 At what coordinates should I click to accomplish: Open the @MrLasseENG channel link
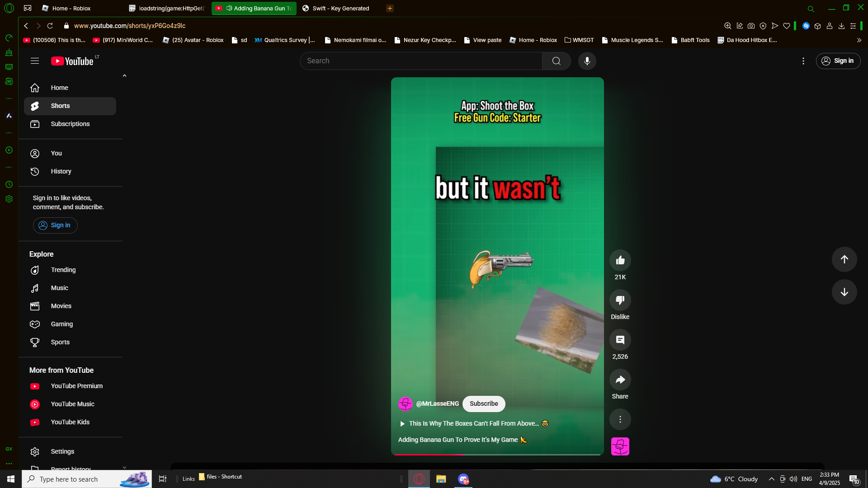(437, 404)
